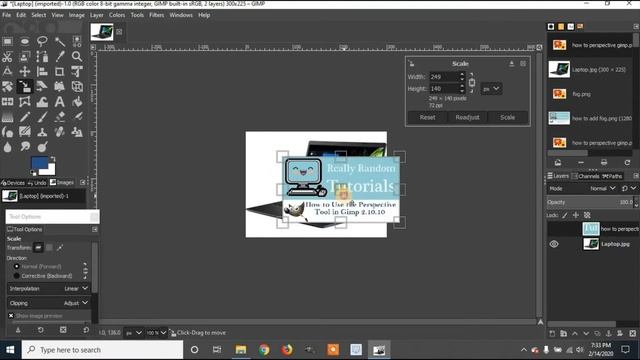Click Readjust in the Scale dialog

coord(467,117)
